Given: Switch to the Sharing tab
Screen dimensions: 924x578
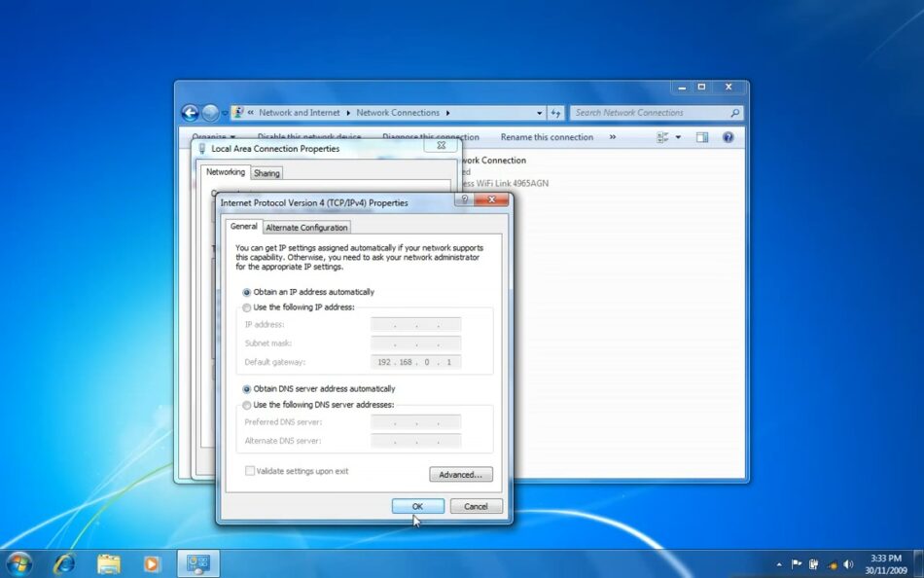Looking at the screenshot, I should click(267, 172).
